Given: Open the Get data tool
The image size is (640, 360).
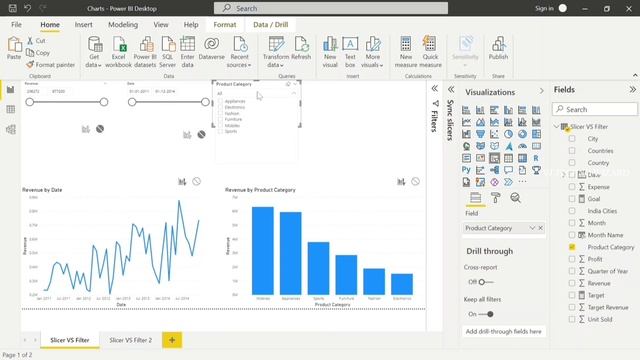Looking at the screenshot, I should [94, 52].
